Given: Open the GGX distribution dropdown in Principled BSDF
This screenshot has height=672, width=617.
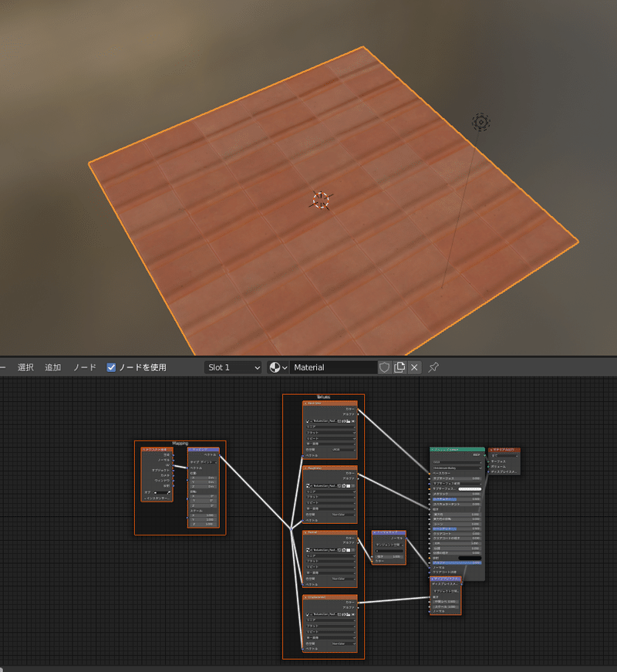Looking at the screenshot, I should tap(457, 462).
